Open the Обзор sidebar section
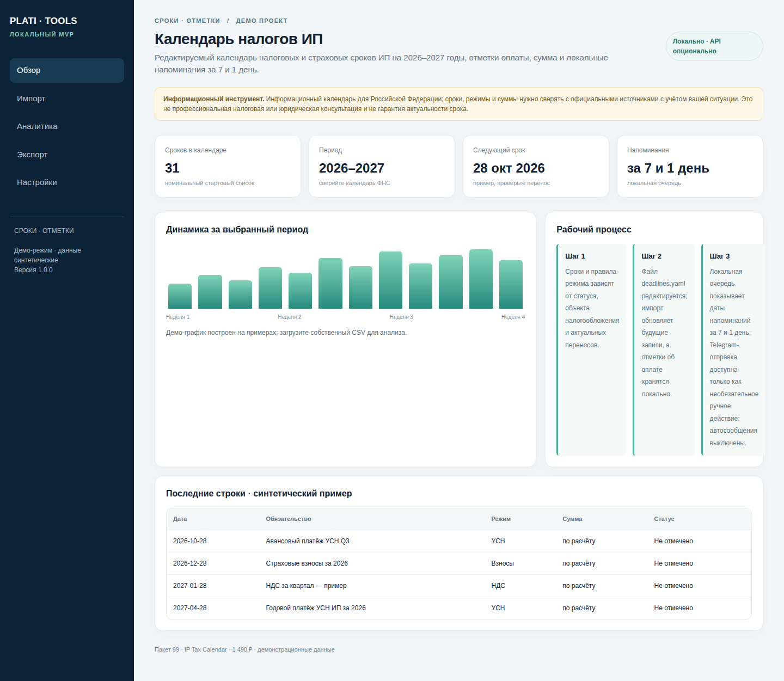Screen dimensions: 784x681 [67, 70]
